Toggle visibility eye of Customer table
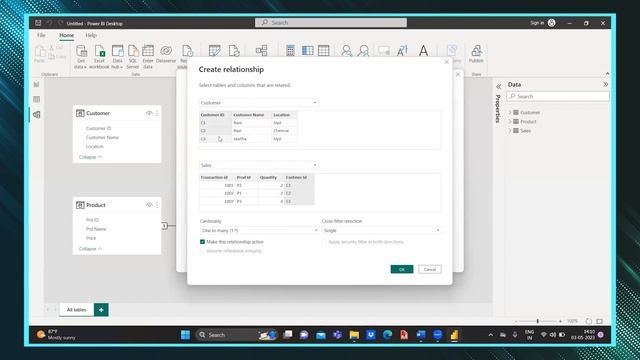 [149, 113]
